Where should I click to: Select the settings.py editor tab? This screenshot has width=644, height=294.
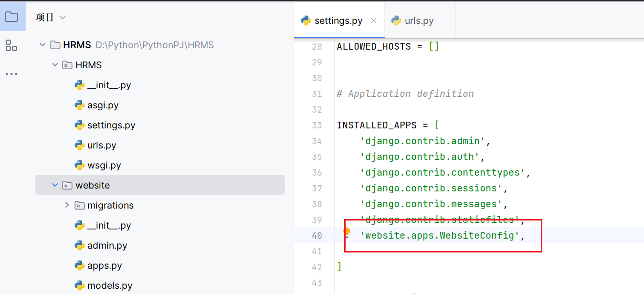click(x=338, y=21)
